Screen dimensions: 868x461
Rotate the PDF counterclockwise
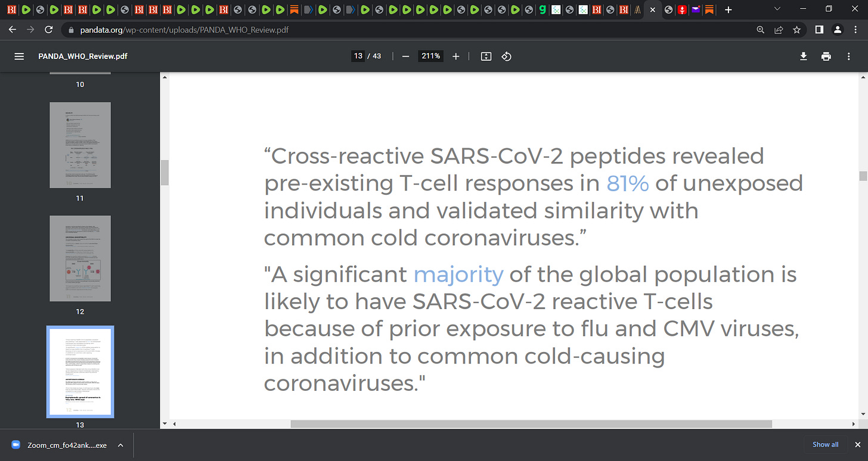tap(506, 56)
